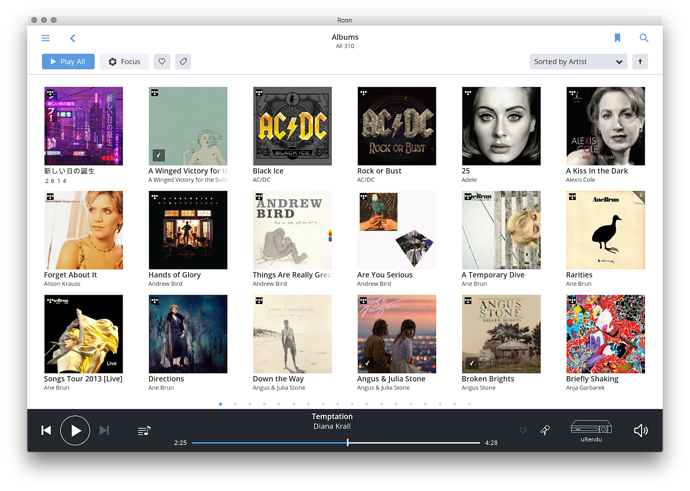Open A Kiss In the Dark cover
Viewport: 690px width, 491px height.
[x=606, y=126]
